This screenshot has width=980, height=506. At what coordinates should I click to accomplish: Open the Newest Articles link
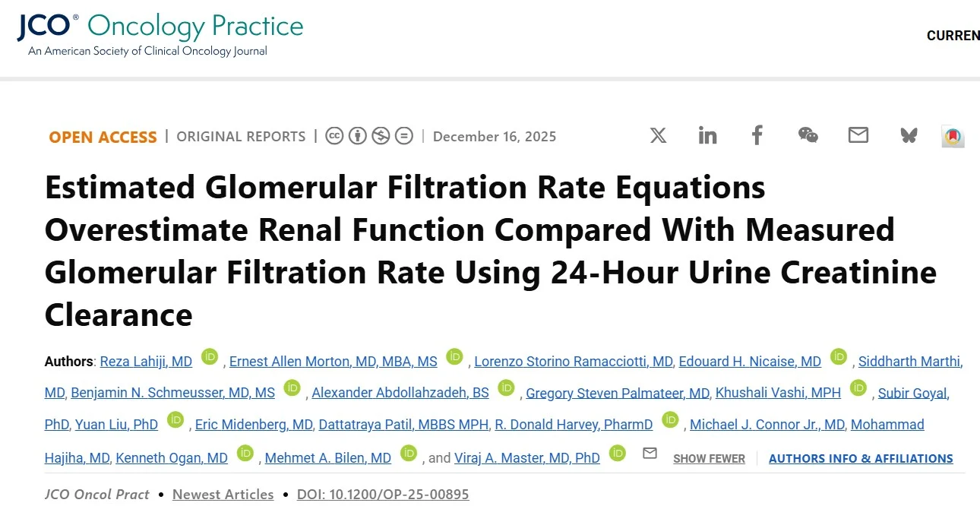tap(223, 494)
